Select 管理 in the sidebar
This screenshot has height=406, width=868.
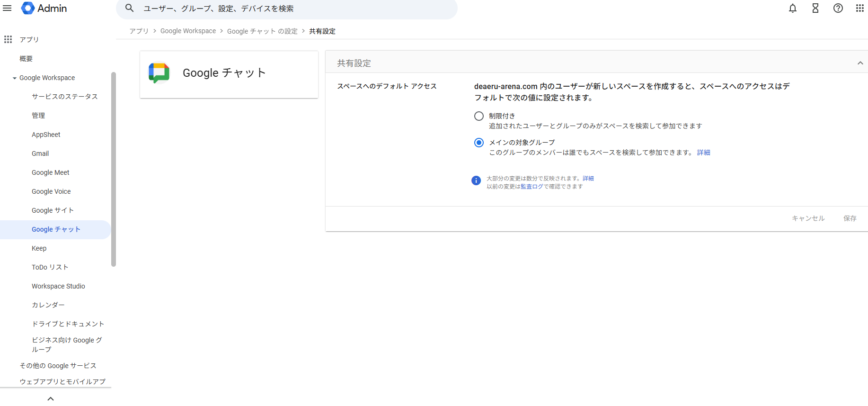[x=38, y=116]
